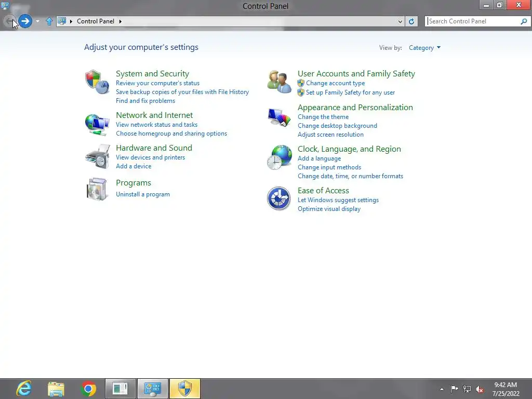Click Add a device link
Screen dimensions: 532x399
(x=134, y=166)
